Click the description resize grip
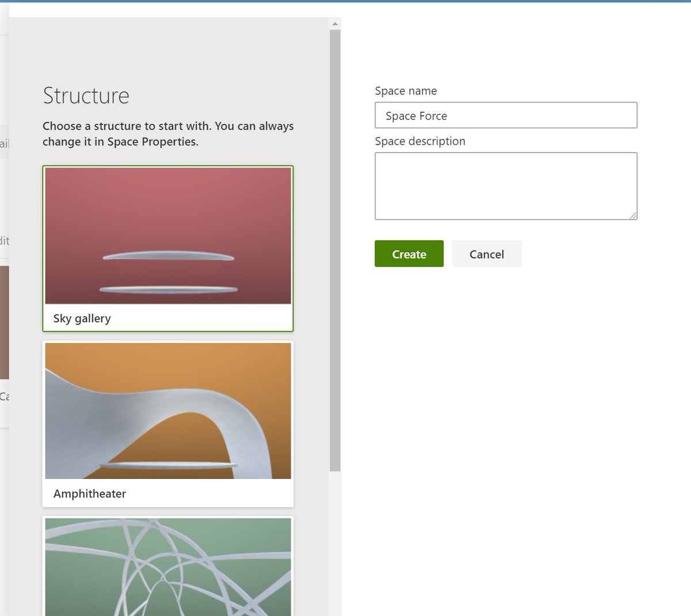The width and height of the screenshot is (691, 616). tap(633, 215)
